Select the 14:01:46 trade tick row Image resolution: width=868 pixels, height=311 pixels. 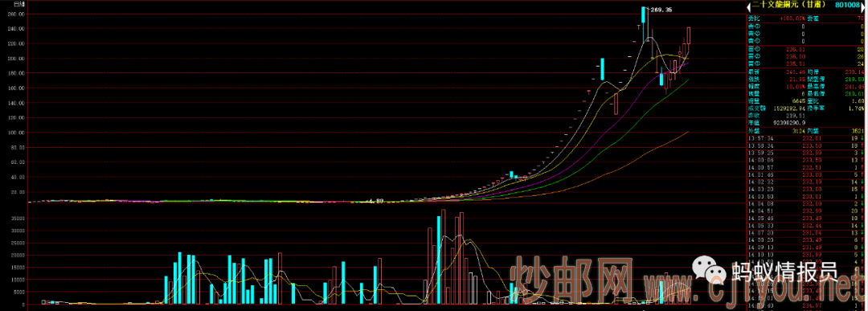(x=806, y=174)
